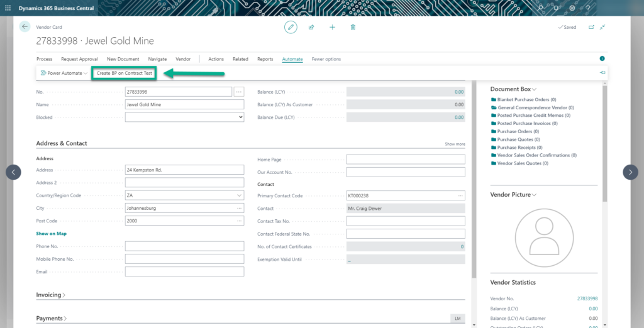Viewport: 644px width, 328px height.
Task: Click the pin action bar icon
Action: [x=602, y=73]
